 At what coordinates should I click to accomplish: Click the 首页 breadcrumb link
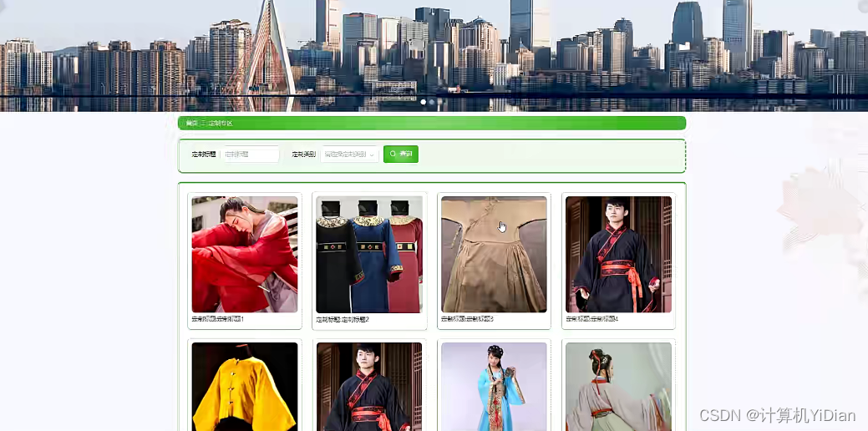[191, 124]
